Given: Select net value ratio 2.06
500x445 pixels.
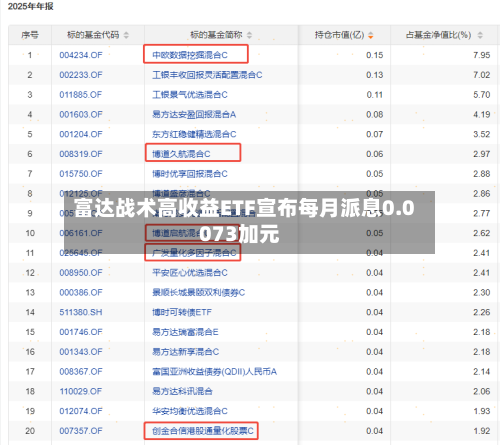Looking at the screenshot, I should tap(481, 391).
